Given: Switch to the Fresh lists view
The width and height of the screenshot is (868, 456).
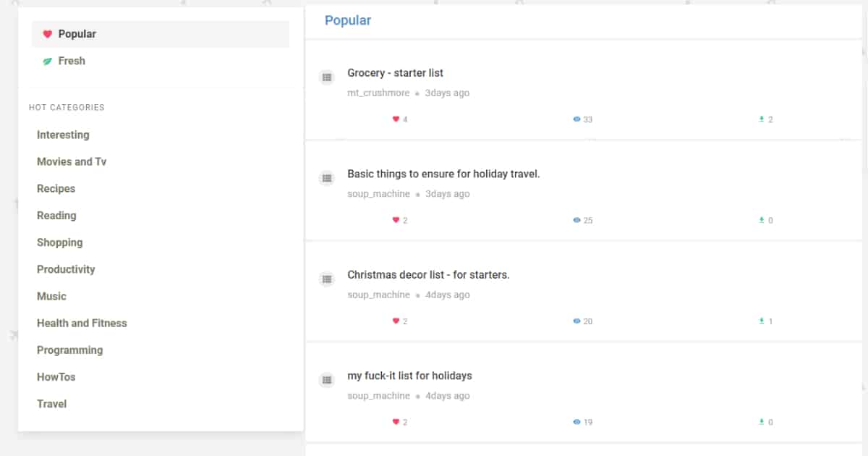Looking at the screenshot, I should (71, 62).
